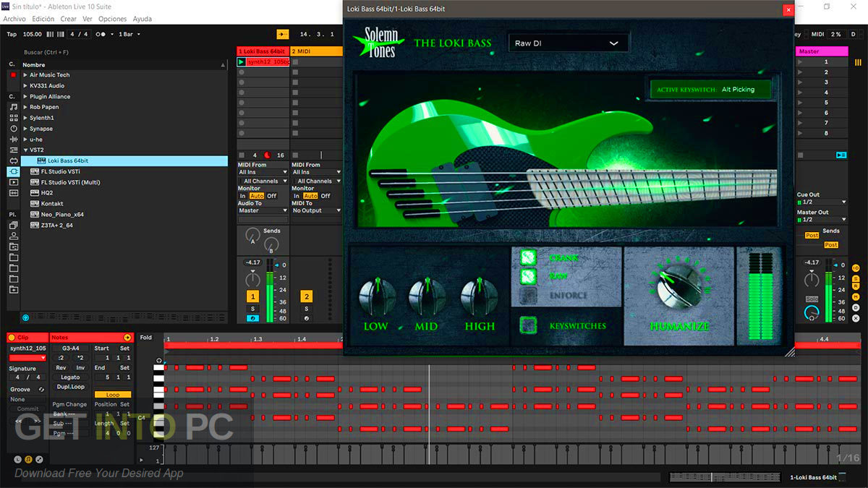Show the Mixer section M toggle
868x488 pixels.
(x=856, y=298)
